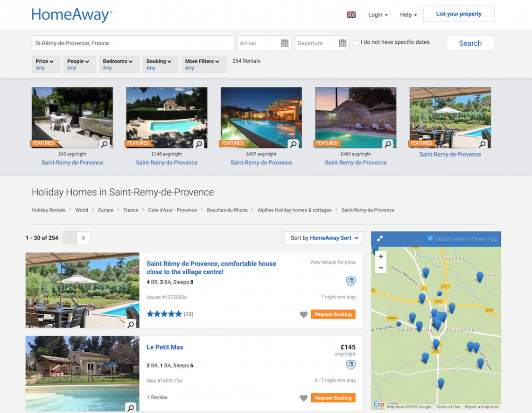Open the People filter dropdown
Viewport: 532px width, 413px height.
79,64
